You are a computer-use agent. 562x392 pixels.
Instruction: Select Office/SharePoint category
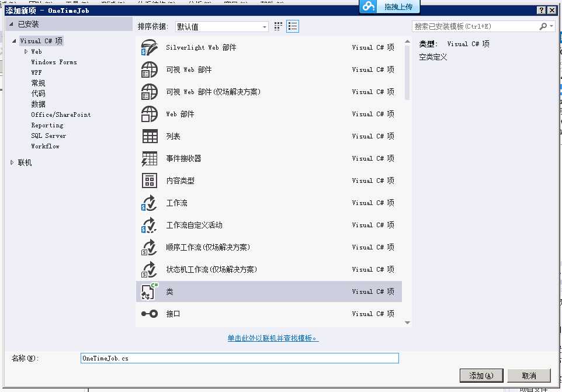(x=61, y=115)
